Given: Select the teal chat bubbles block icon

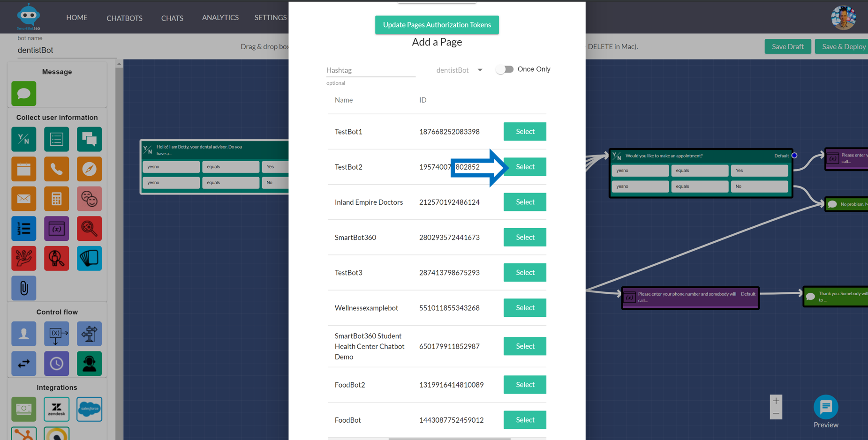Looking at the screenshot, I should pyautogui.click(x=89, y=139).
